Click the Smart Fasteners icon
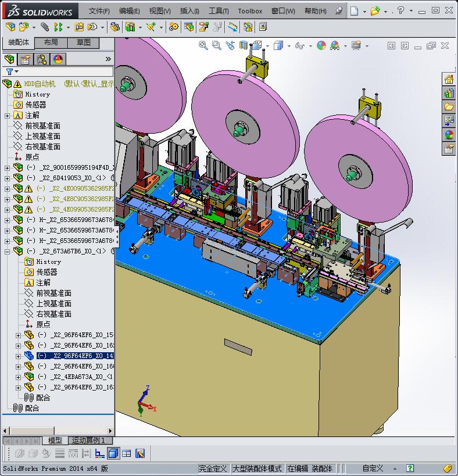The width and height of the screenshot is (458, 476). pyautogui.click(x=79, y=27)
